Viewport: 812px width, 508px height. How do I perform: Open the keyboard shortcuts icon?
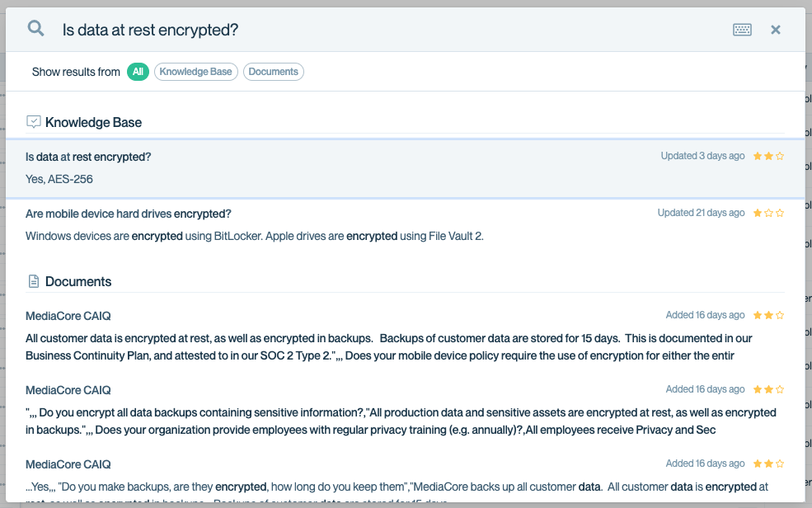(742, 30)
